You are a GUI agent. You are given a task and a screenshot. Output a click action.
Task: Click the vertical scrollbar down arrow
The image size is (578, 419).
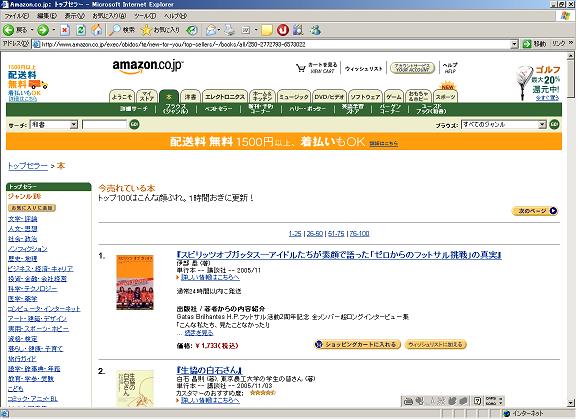point(571,404)
